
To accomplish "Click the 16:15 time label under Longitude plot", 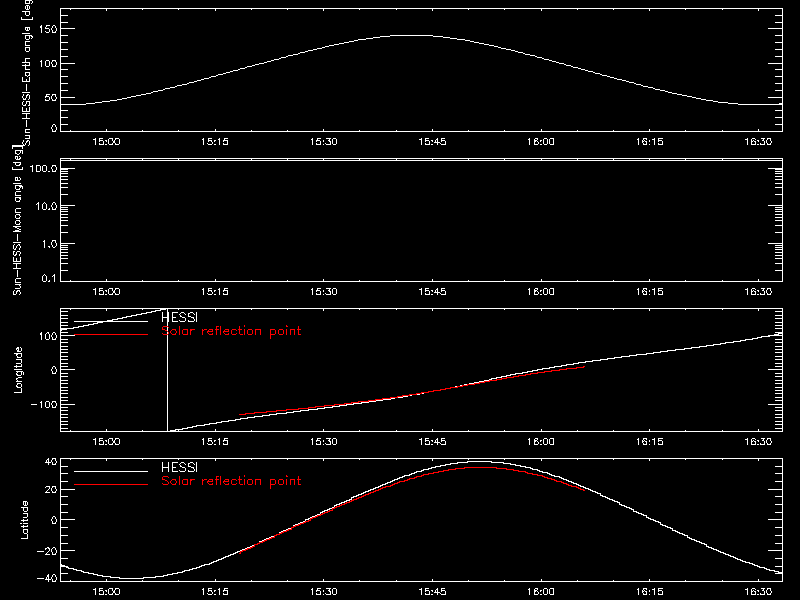I will 649,441.
